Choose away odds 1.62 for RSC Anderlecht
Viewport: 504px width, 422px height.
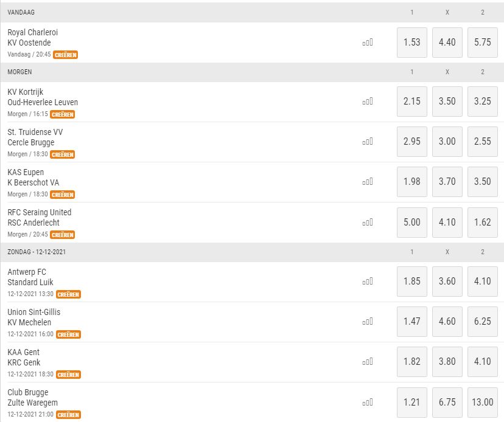coord(483,222)
